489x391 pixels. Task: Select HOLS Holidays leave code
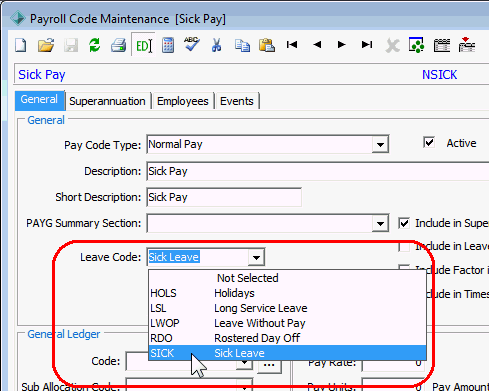[x=287, y=293]
